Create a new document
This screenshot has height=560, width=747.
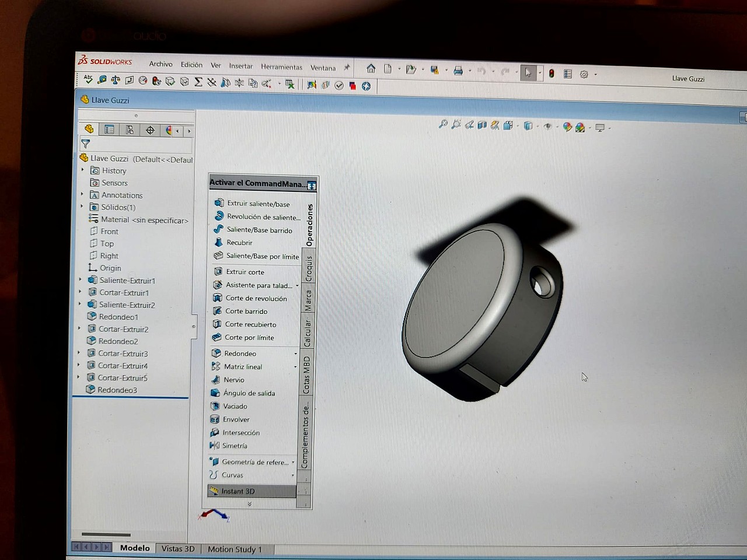pos(388,69)
